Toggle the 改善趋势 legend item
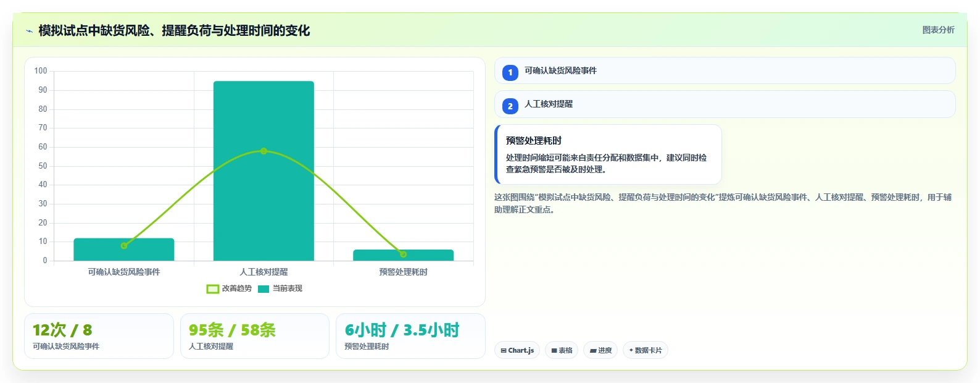This screenshot has width=980, height=383. [x=229, y=288]
